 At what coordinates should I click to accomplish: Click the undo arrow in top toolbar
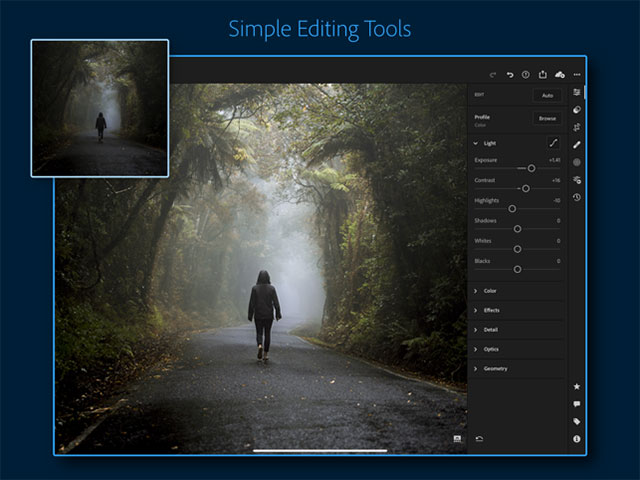pos(510,74)
